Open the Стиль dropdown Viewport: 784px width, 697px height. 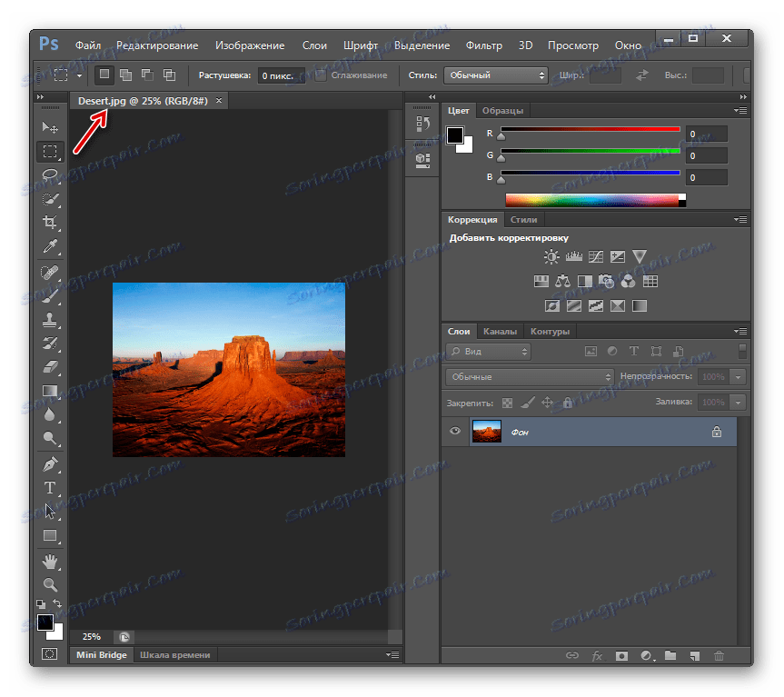496,75
